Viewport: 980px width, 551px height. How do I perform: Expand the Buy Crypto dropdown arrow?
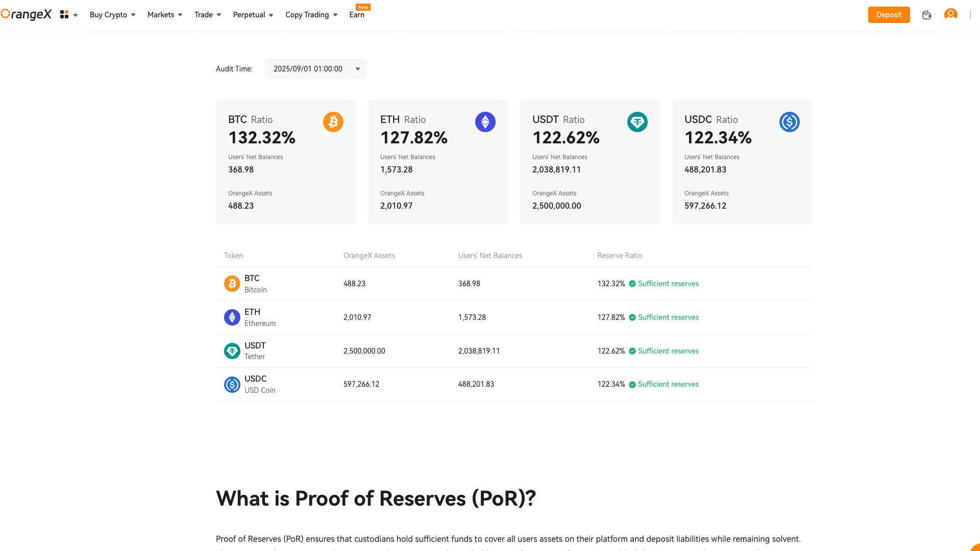pos(133,15)
